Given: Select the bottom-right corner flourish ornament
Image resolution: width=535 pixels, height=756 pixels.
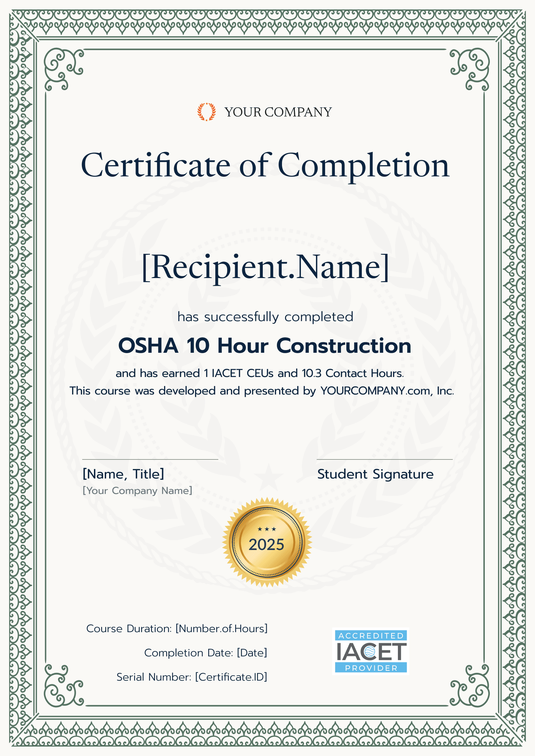Looking at the screenshot, I should [470, 686].
